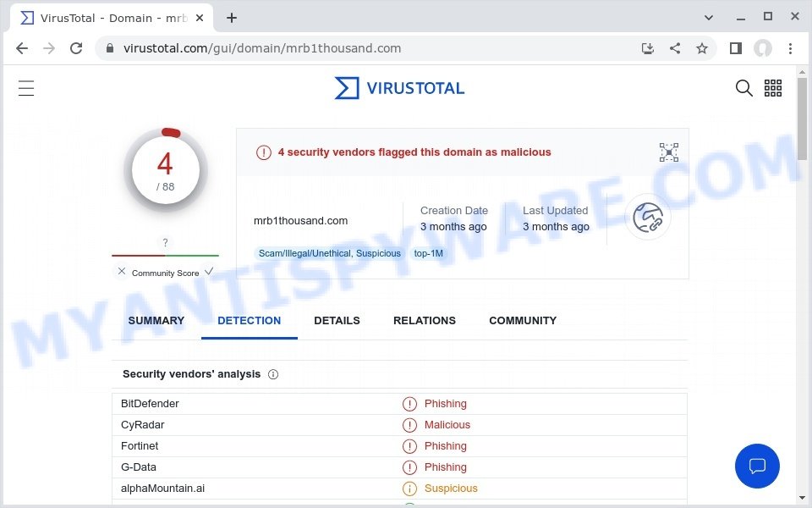Click the Fortinet phishing alert icon
The height and width of the screenshot is (508, 812).
tap(409, 446)
